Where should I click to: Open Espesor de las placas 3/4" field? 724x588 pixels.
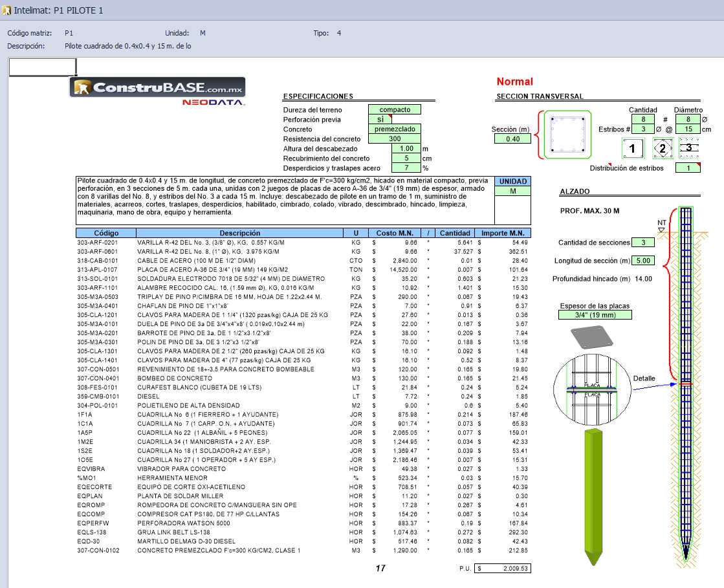[595, 315]
